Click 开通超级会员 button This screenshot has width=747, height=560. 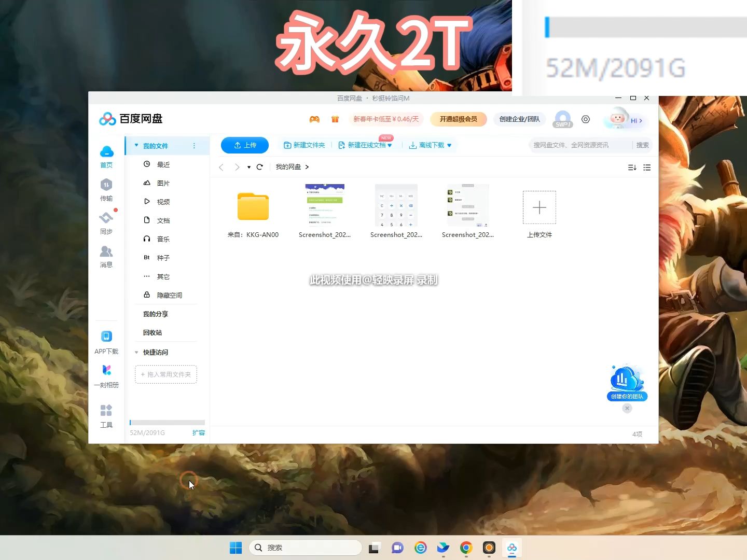point(459,119)
